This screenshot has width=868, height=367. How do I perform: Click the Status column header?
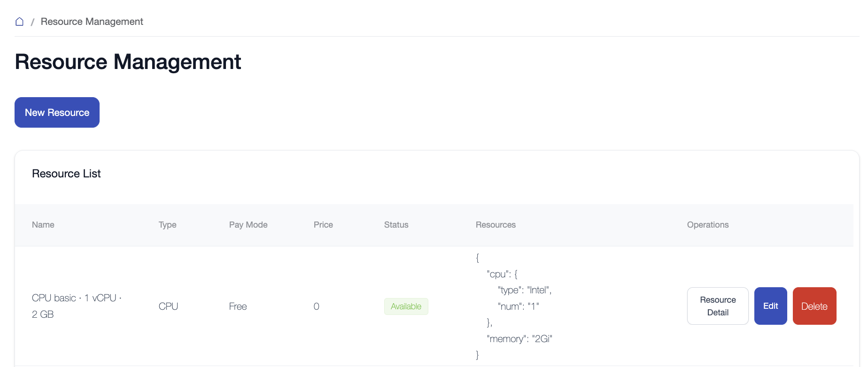(396, 225)
